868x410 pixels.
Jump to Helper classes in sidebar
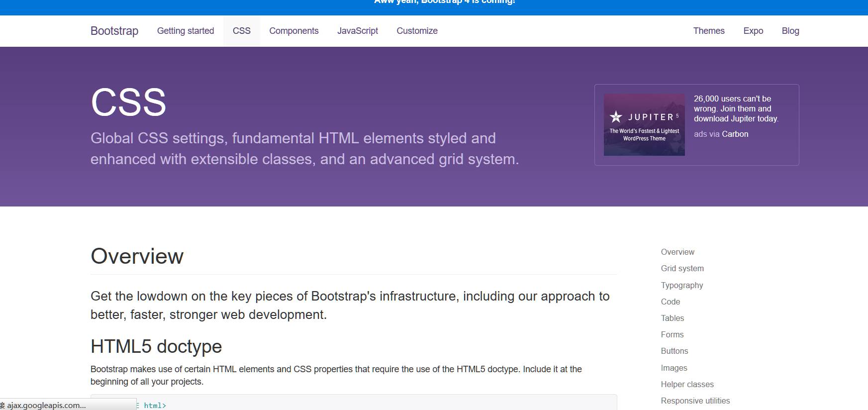point(687,384)
